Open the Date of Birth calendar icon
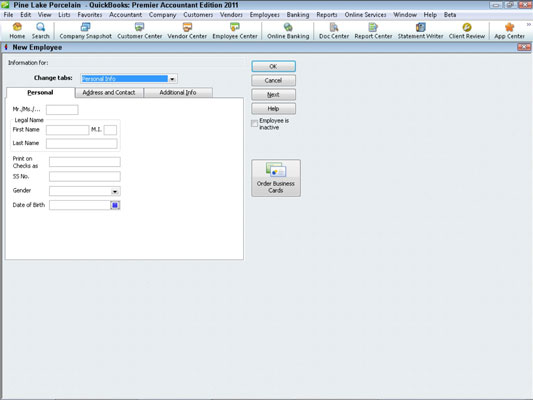 (x=115, y=205)
